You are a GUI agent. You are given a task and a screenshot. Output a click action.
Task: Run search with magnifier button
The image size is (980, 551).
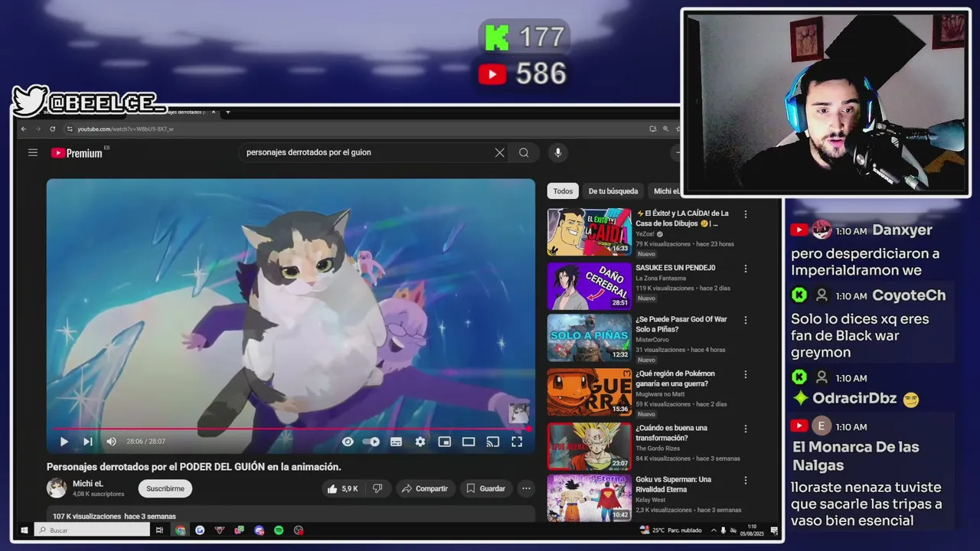click(x=524, y=152)
